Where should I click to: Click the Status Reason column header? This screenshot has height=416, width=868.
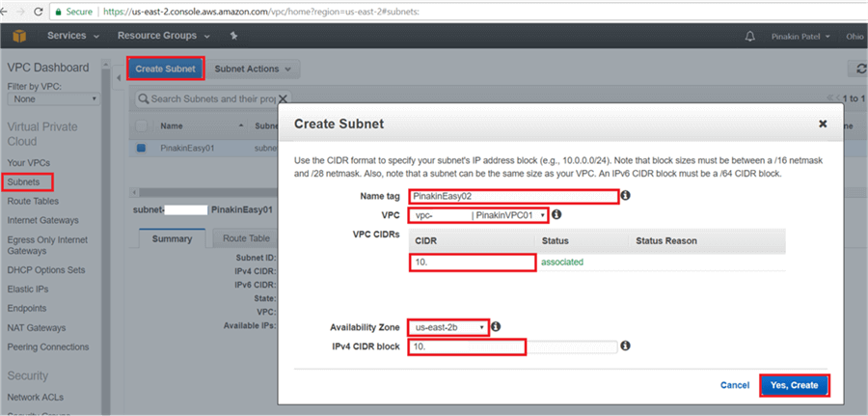point(666,241)
